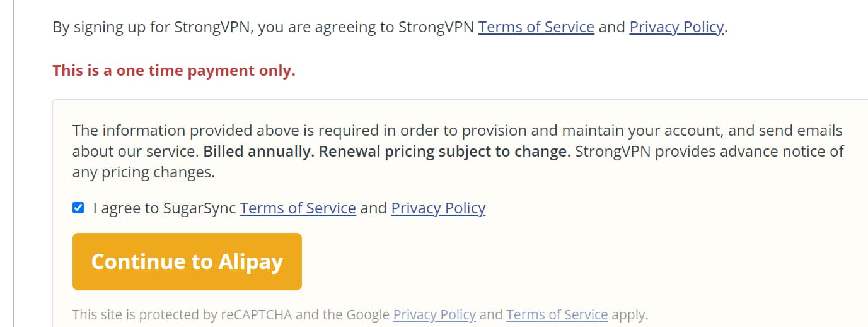
Task: Open StrongVPN Privacy Policy link at top
Action: [x=676, y=27]
